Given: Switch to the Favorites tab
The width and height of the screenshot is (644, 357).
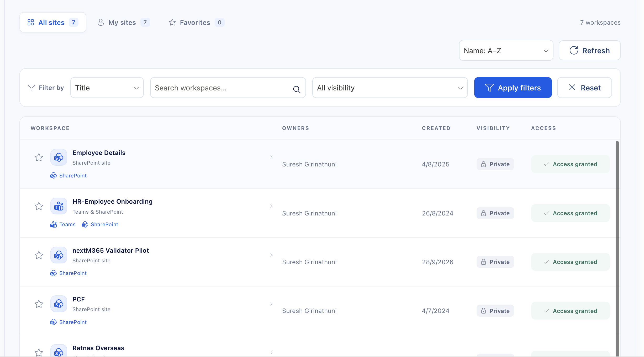Looking at the screenshot, I should click(x=196, y=22).
